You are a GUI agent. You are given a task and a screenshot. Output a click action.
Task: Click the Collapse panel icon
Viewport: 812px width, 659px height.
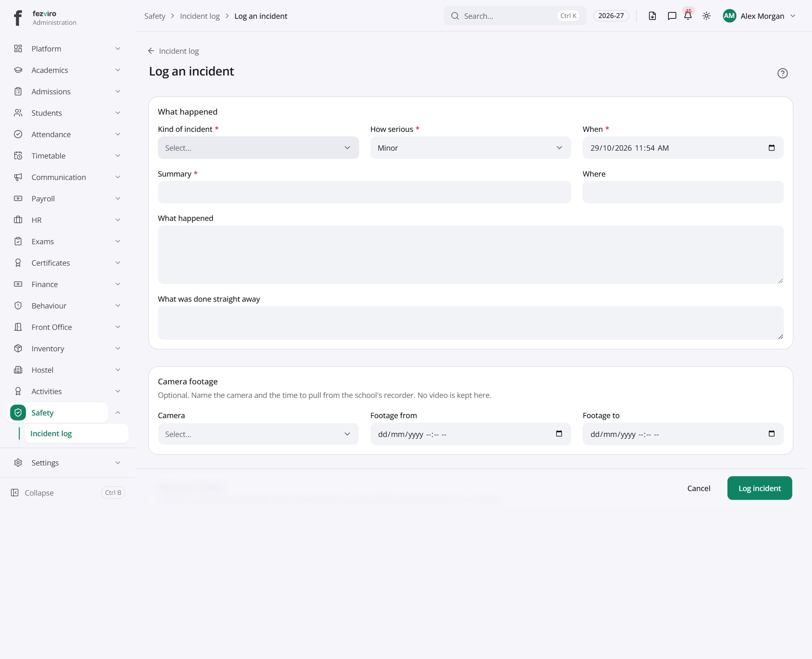point(15,493)
